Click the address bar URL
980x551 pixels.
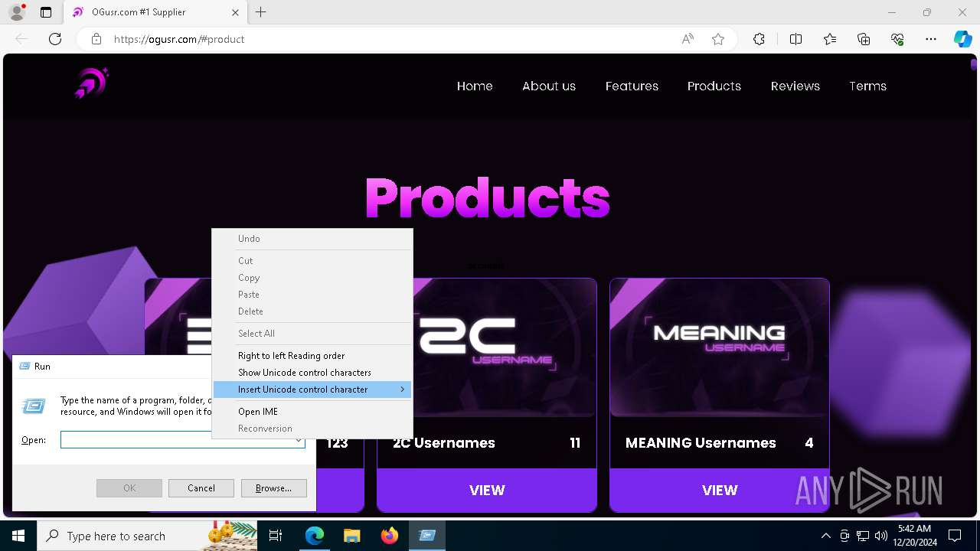[179, 39]
